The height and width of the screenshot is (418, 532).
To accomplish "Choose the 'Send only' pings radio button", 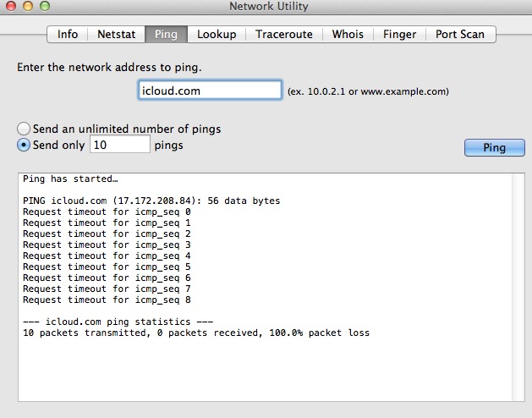I will [x=25, y=145].
